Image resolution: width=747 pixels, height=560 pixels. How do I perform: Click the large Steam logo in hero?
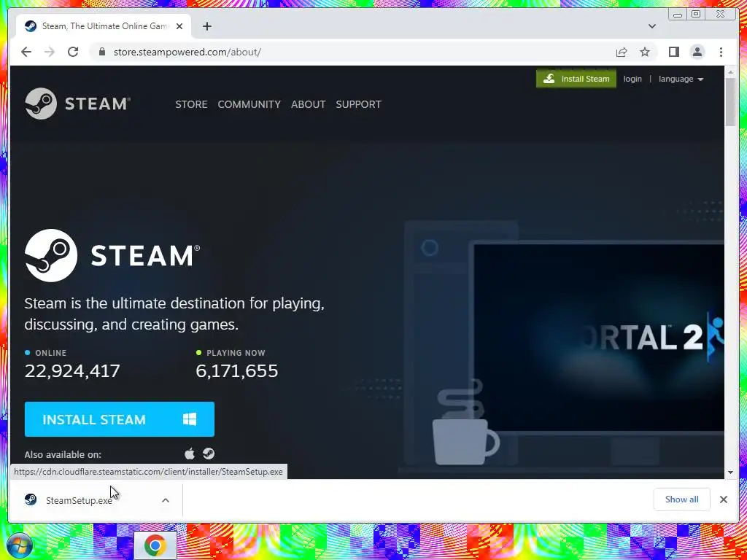112,255
